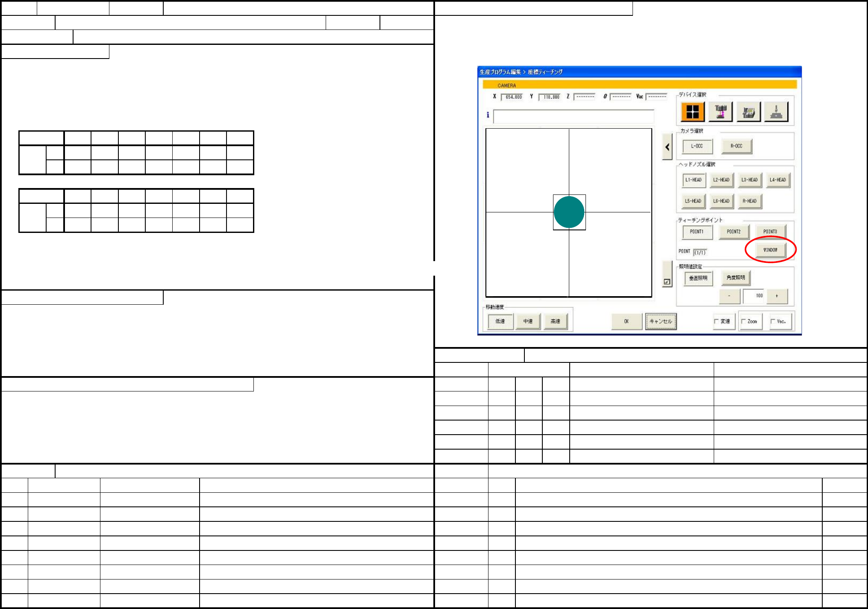This screenshot has height=609, width=868.
Task: Enable the Zoom checkbox
Action: pos(744,321)
